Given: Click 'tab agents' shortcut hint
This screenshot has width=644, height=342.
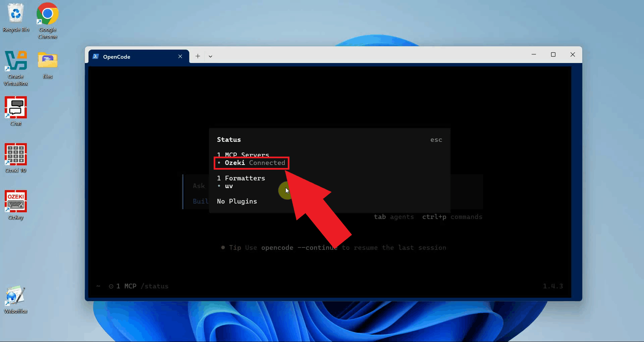Looking at the screenshot, I should tap(394, 217).
